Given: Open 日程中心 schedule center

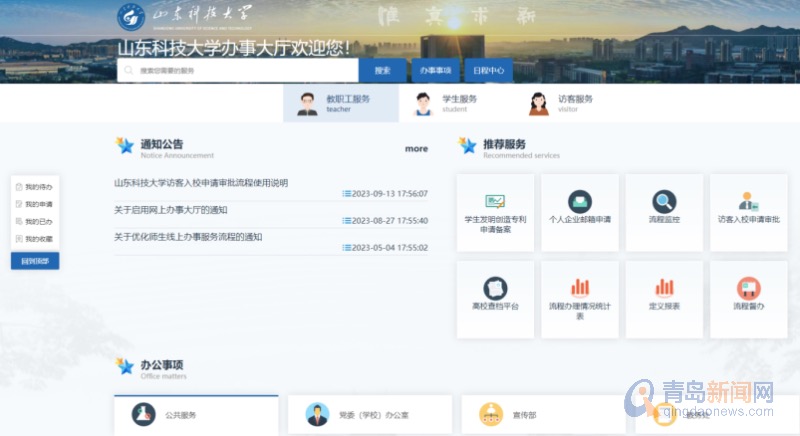Looking at the screenshot, I should coord(489,71).
